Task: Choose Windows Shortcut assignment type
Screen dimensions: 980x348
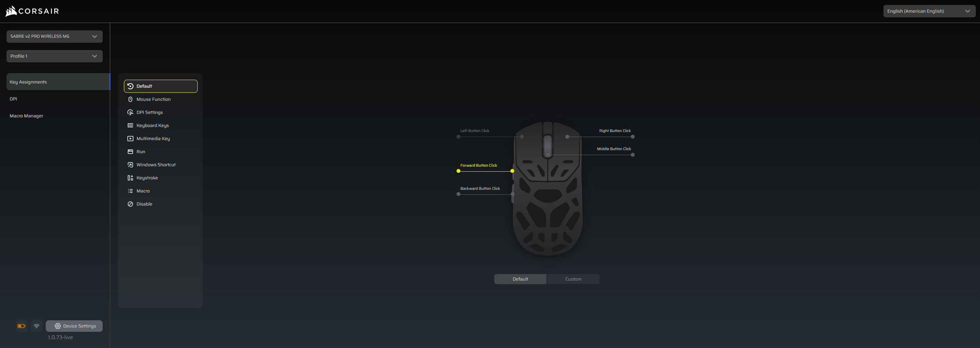Action: point(161,165)
